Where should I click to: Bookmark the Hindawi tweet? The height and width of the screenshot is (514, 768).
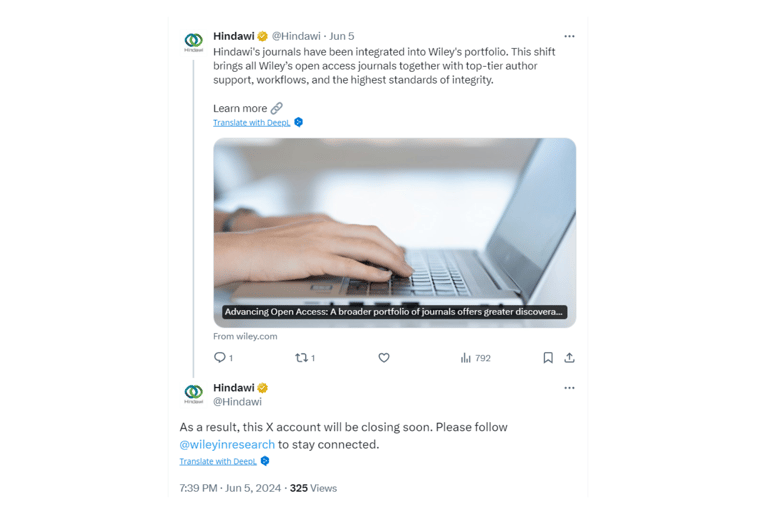548,358
